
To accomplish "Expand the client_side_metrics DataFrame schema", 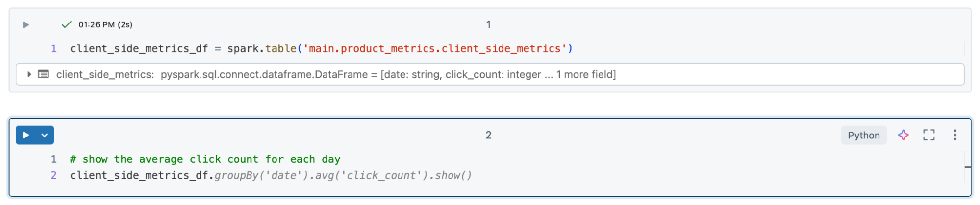I will tap(29, 74).
